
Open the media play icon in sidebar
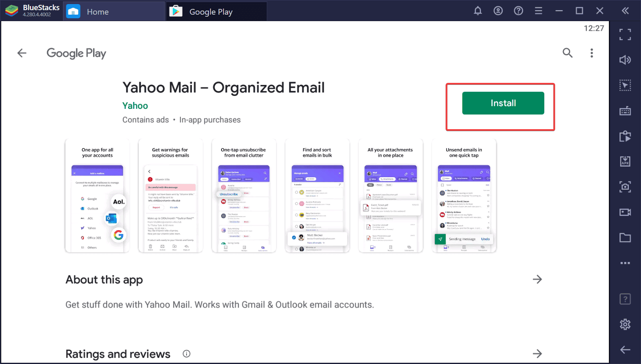pos(625,136)
